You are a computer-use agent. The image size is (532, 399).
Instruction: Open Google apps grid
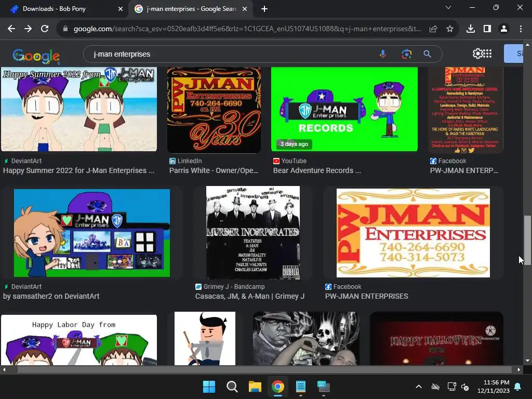[487, 54]
